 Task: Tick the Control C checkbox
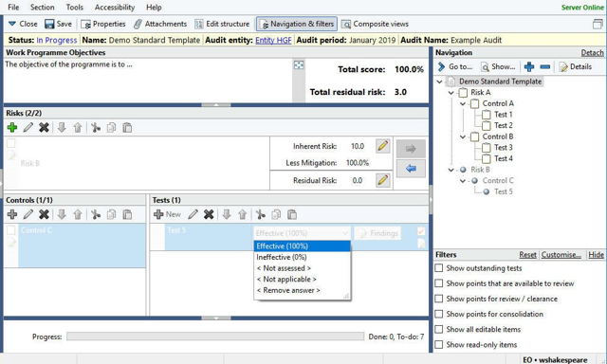(x=11, y=230)
